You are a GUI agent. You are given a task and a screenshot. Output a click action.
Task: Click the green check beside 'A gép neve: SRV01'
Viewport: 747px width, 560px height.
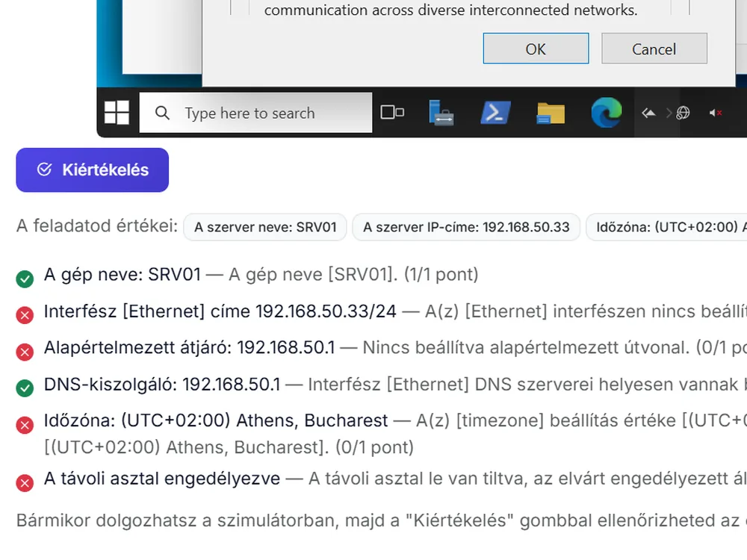tap(25, 279)
